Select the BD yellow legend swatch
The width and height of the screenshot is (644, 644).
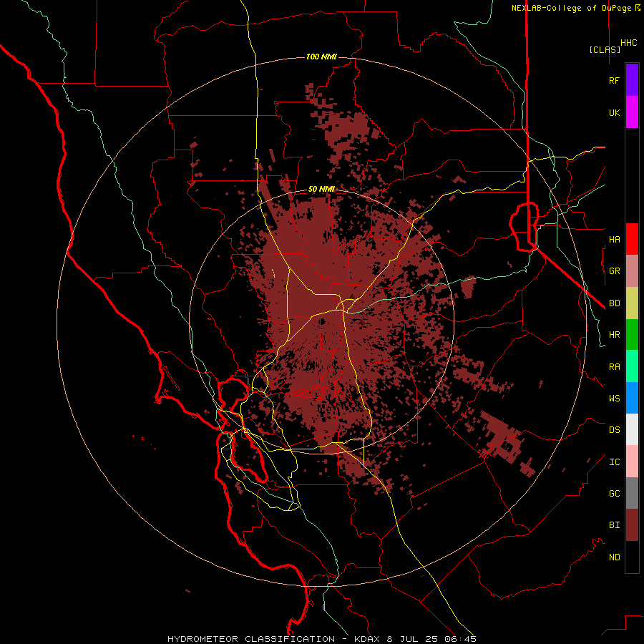632,303
